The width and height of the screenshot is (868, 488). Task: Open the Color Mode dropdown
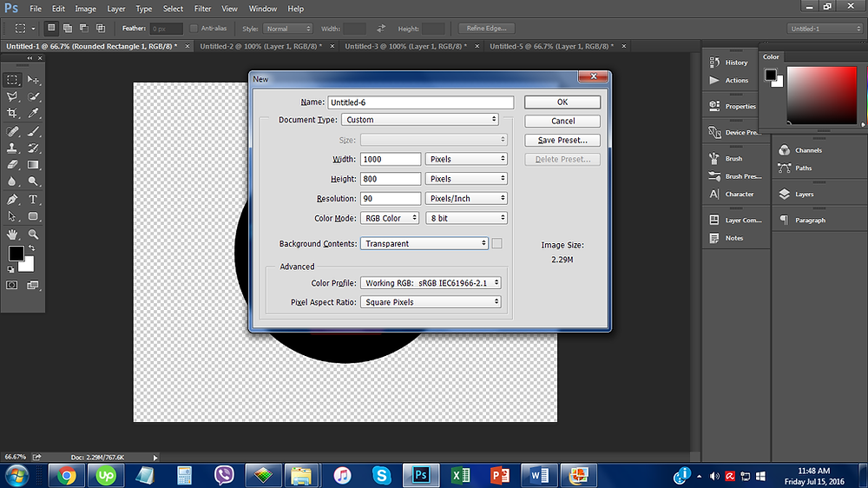(390, 218)
